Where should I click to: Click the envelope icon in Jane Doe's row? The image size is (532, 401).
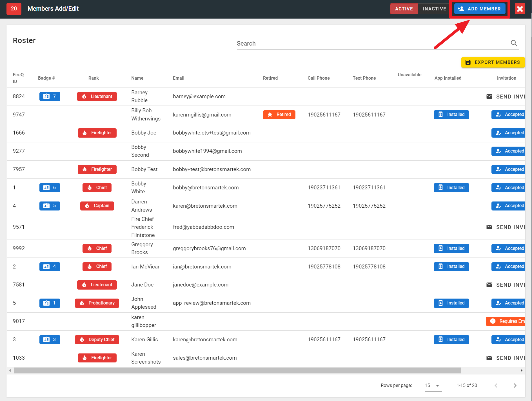coord(489,285)
